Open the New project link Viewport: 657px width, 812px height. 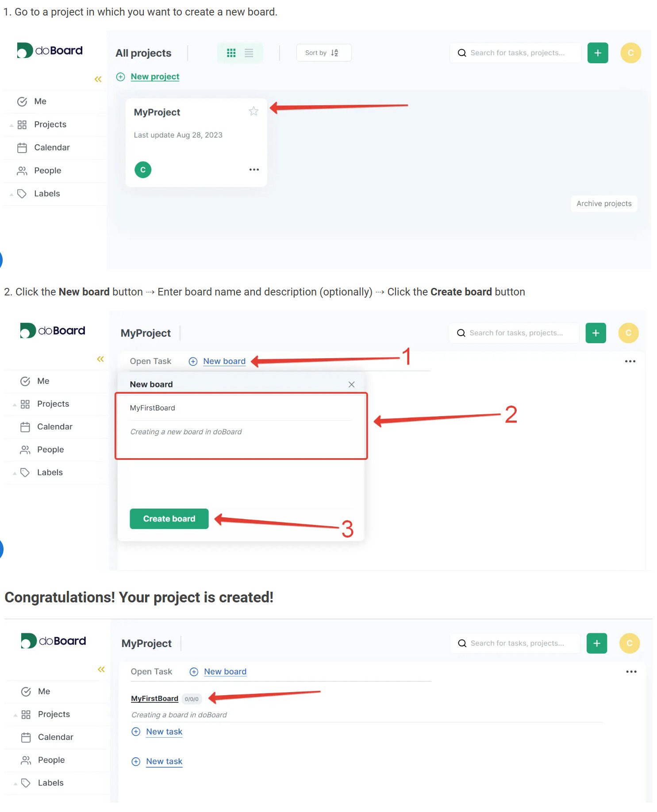[x=154, y=77]
